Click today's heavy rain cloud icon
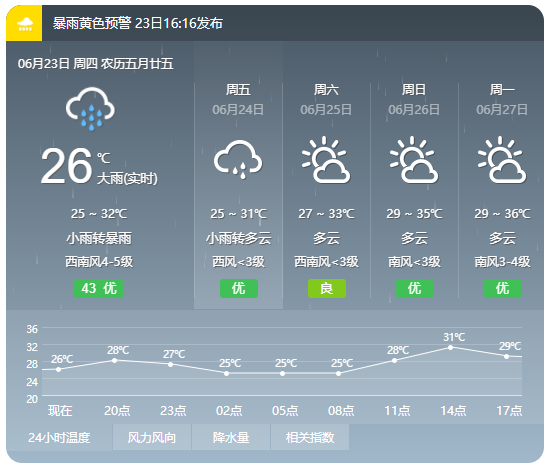Screen dimensions: 549x470 [x=90, y=109]
